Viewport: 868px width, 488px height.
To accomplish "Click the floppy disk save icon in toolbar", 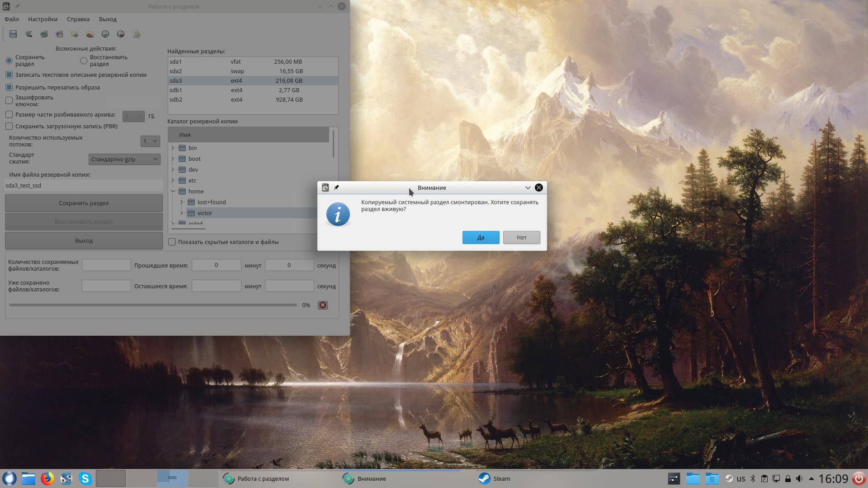I will [13, 34].
